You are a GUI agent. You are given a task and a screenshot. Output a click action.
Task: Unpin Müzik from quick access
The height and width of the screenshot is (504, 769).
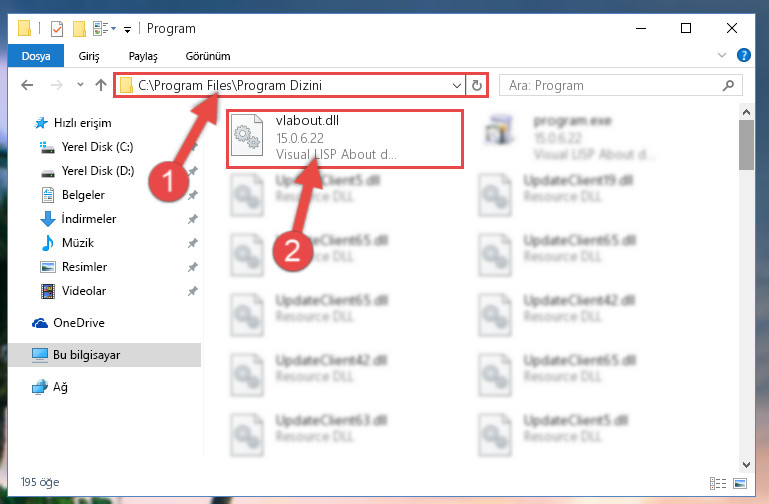coord(192,243)
